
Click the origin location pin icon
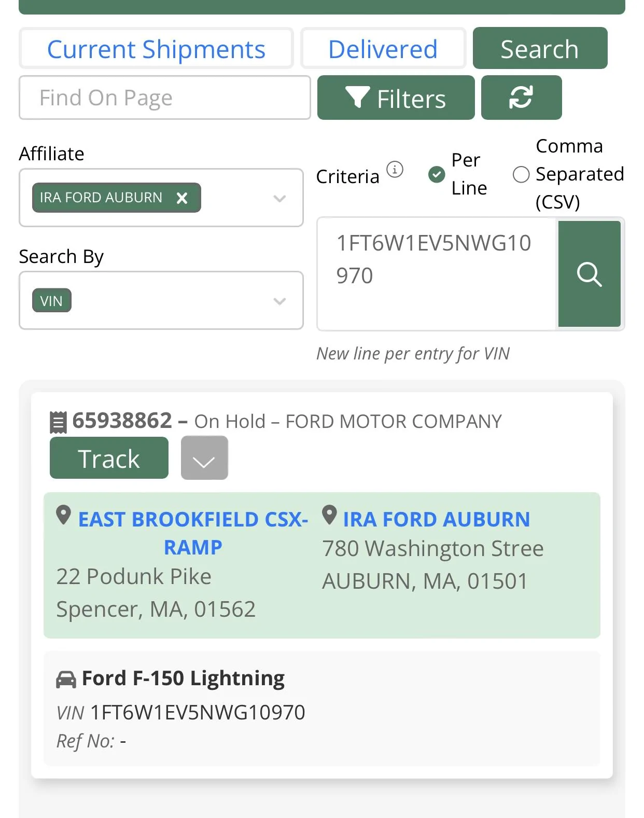(63, 515)
